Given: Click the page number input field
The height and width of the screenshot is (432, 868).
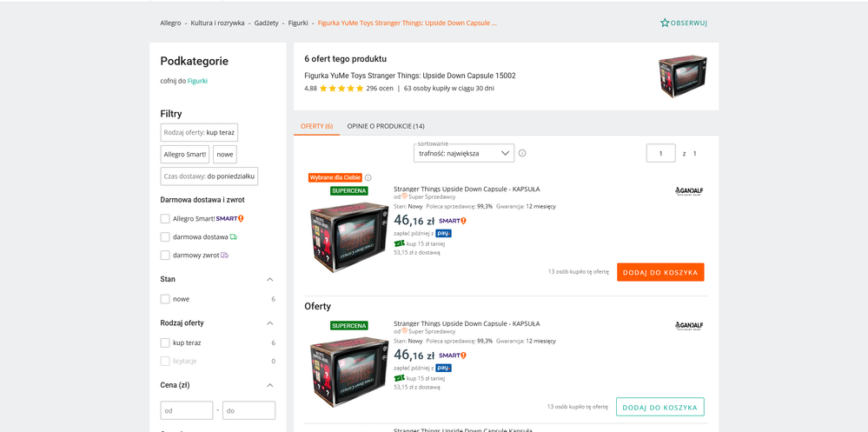Looking at the screenshot, I should point(661,153).
